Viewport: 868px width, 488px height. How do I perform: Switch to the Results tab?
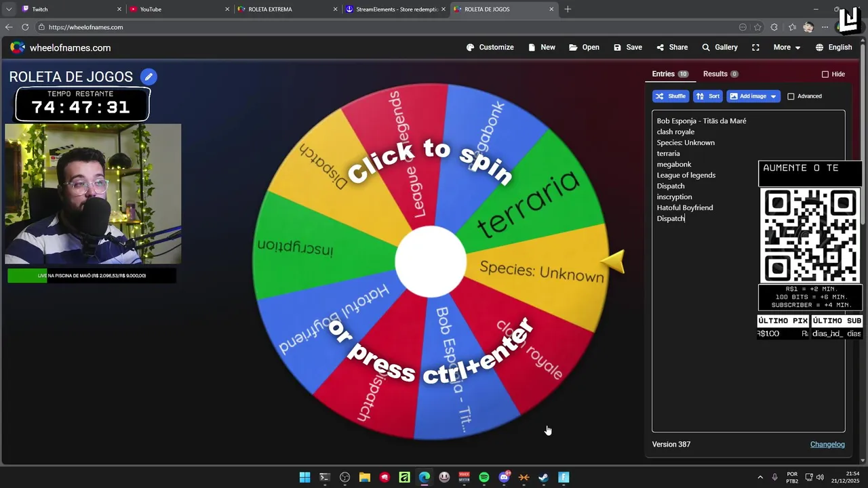tap(720, 74)
